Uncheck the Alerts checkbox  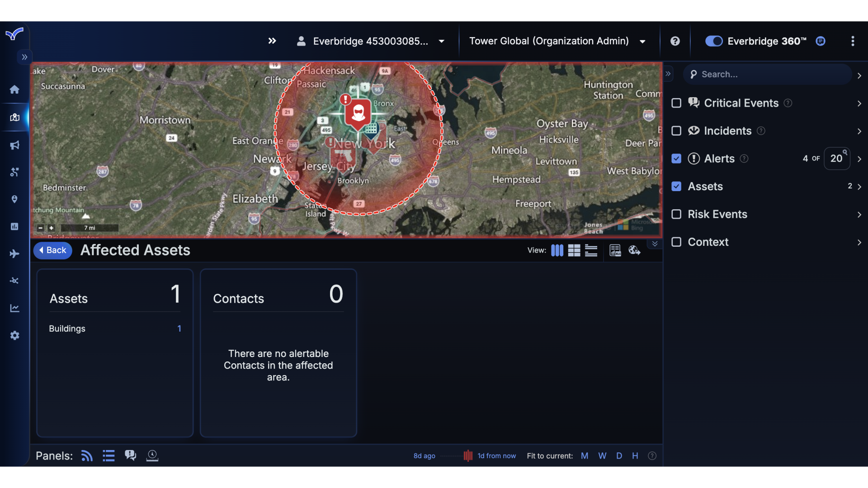[676, 159]
